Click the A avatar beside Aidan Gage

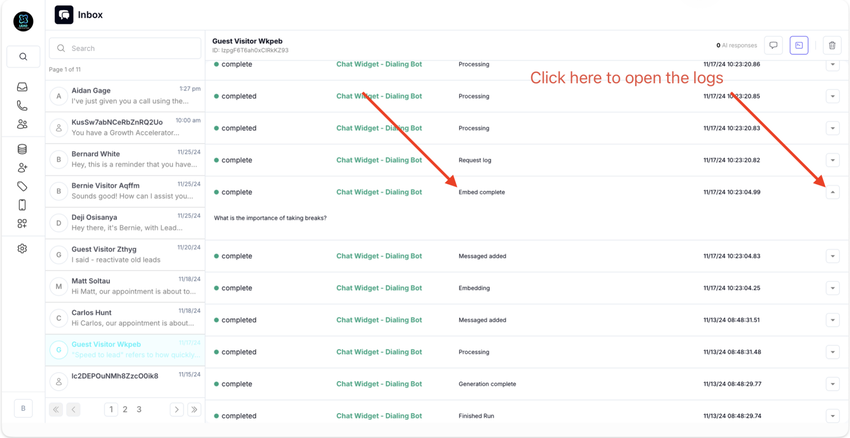click(x=59, y=96)
